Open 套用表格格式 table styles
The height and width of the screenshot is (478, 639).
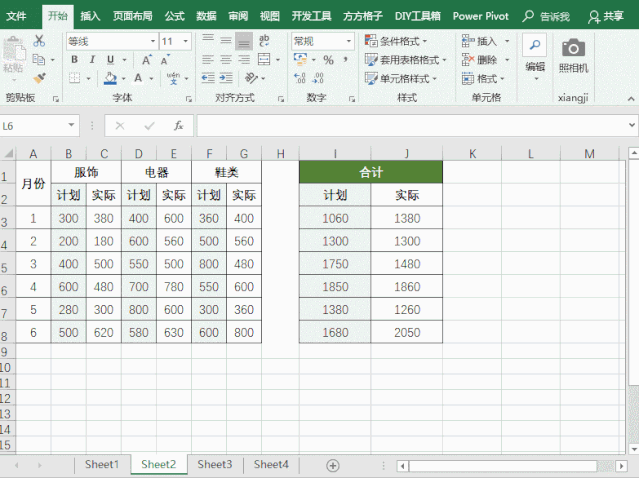[406, 60]
